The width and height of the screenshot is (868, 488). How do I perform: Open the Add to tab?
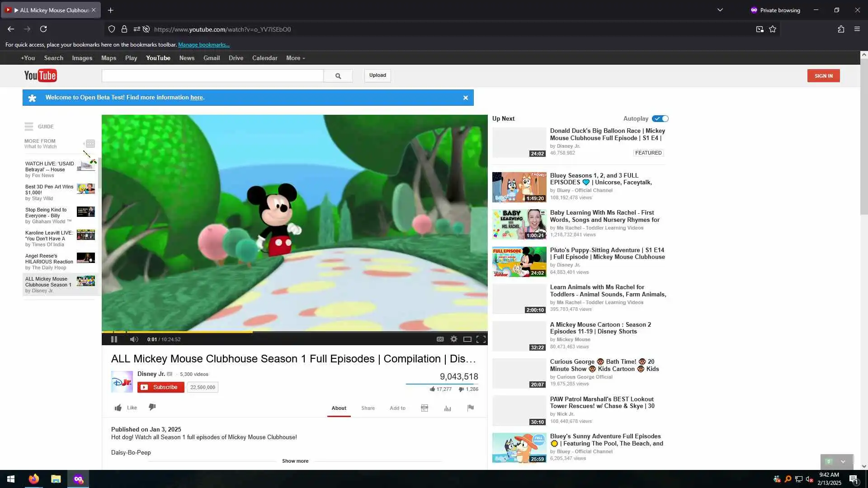(397, 408)
